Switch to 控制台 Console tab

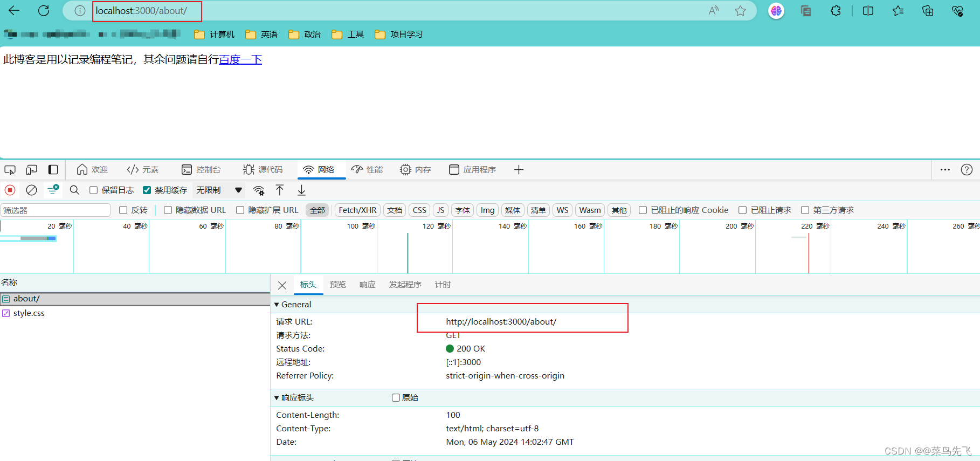point(201,169)
